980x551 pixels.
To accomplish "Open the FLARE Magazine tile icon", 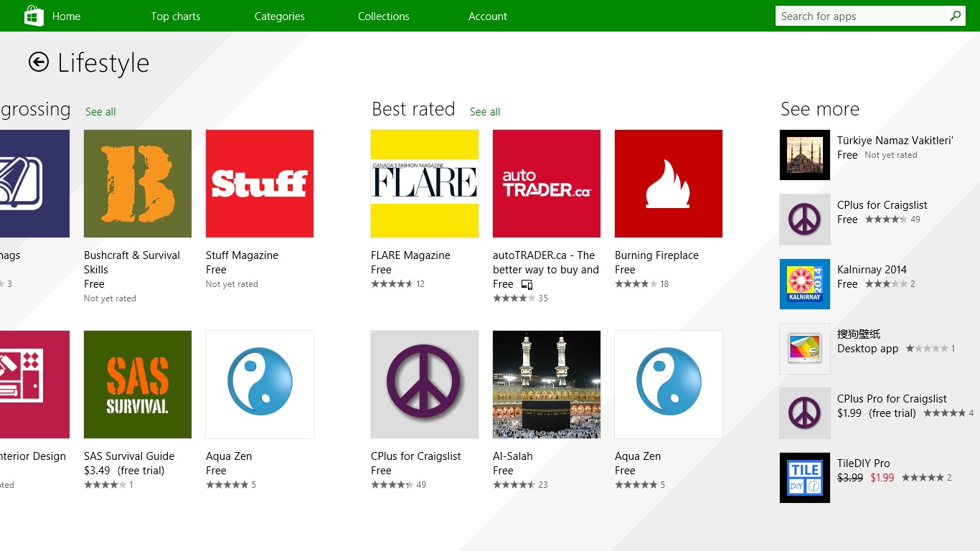I will (x=425, y=184).
